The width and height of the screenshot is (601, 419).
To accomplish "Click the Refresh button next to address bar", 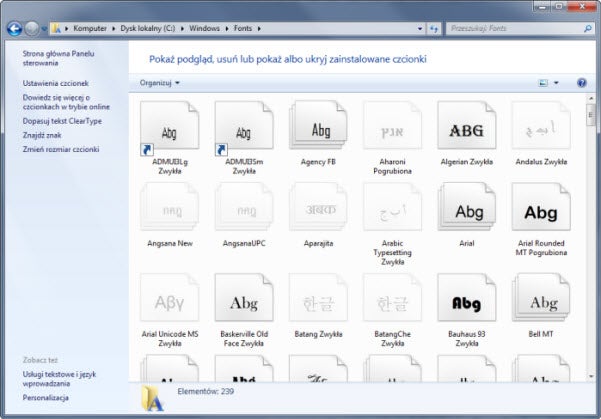I will click(x=434, y=28).
